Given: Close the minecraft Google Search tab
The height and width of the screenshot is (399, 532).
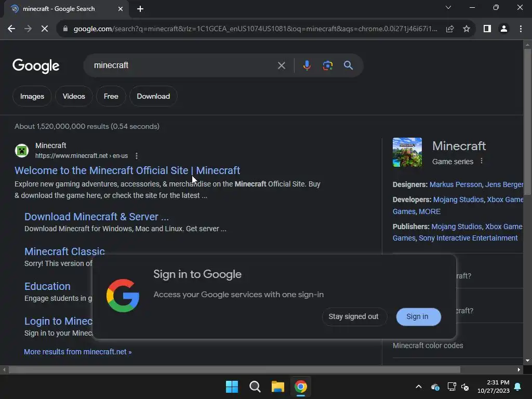Looking at the screenshot, I should [121, 9].
